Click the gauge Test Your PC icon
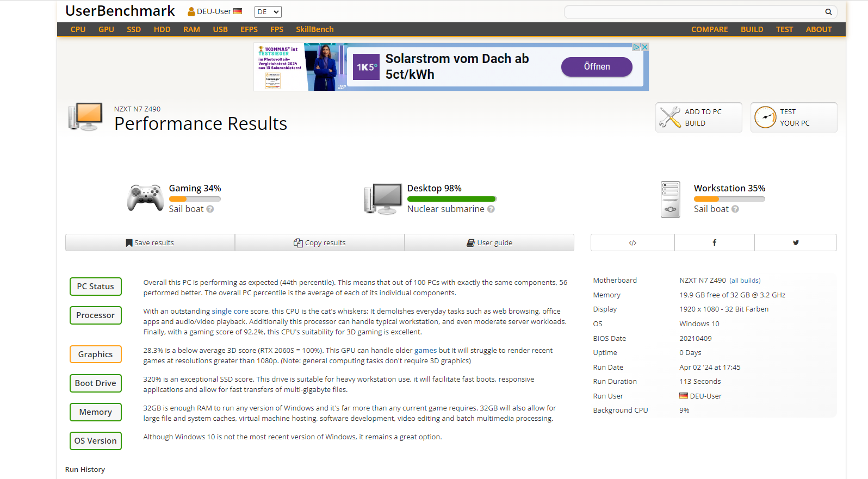The width and height of the screenshot is (868, 479). click(765, 117)
